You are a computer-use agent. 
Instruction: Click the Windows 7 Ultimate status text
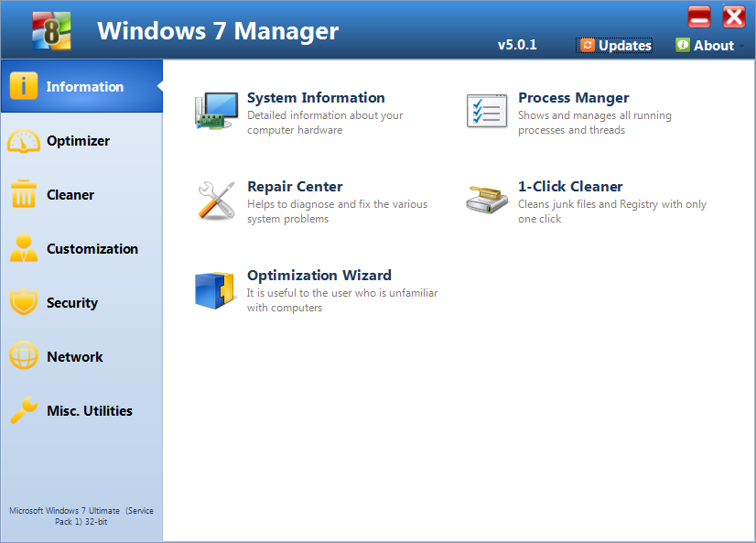click(x=81, y=516)
